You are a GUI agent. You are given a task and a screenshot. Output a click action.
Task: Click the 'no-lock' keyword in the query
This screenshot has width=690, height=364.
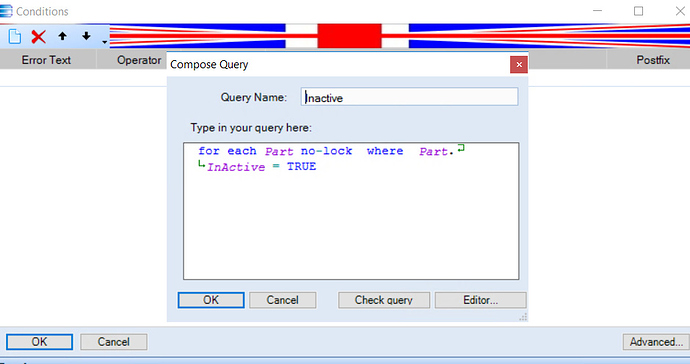point(327,151)
